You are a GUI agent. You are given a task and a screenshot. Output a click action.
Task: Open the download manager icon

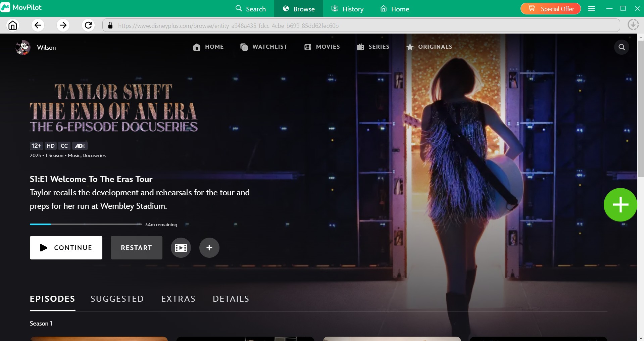pos(633,25)
